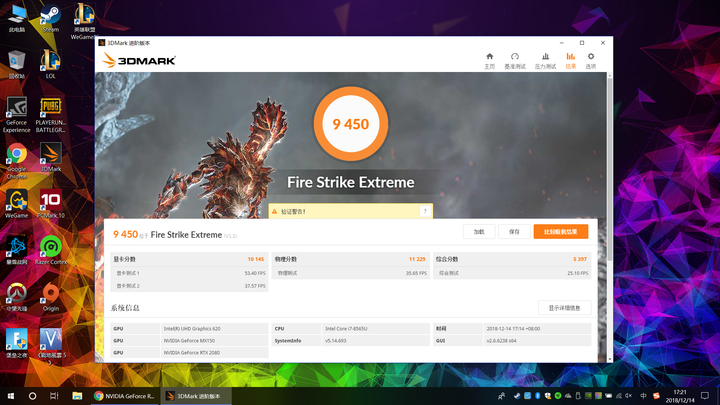Screen dimensions: 720x405
Task: Launch the LOL desktop shortcut
Action: point(51,65)
